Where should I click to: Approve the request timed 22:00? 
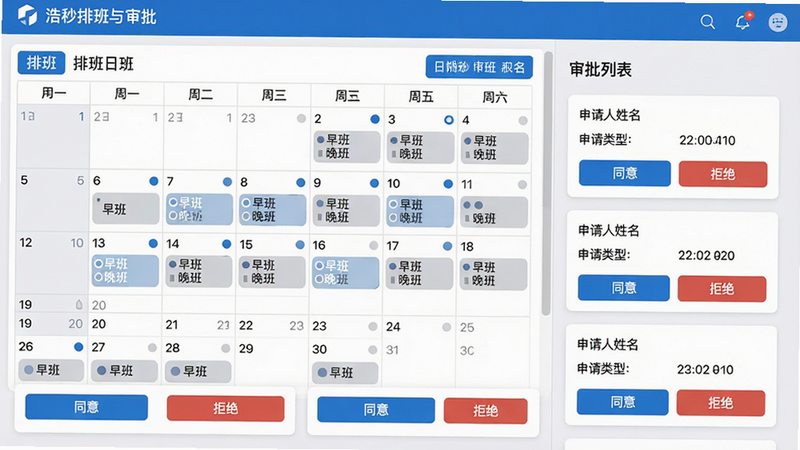(625, 173)
